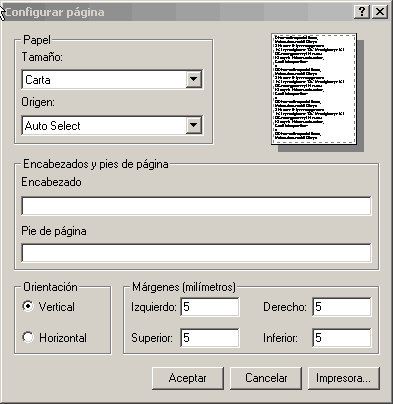Click the Auto Select value in the Origen box

(53, 126)
